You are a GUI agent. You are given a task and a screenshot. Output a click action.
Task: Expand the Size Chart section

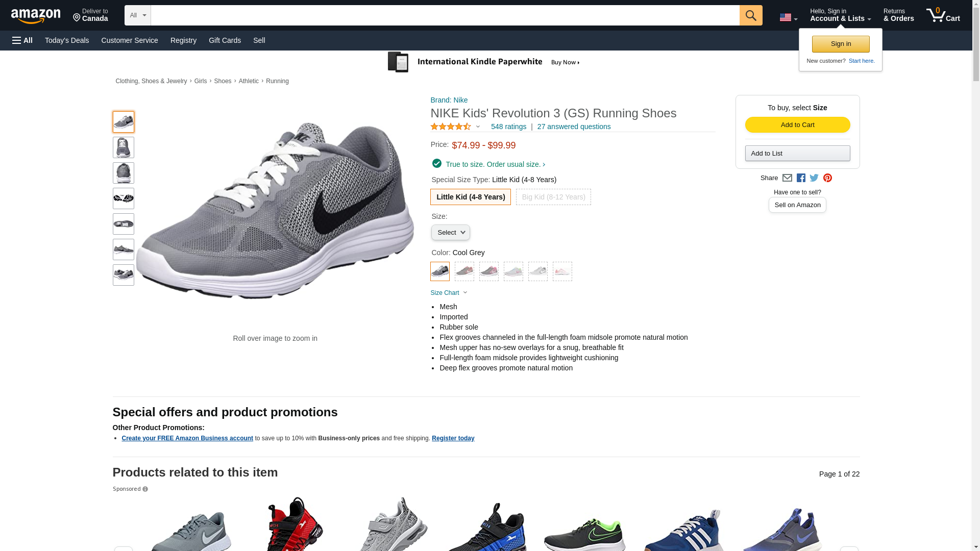(x=449, y=293)
